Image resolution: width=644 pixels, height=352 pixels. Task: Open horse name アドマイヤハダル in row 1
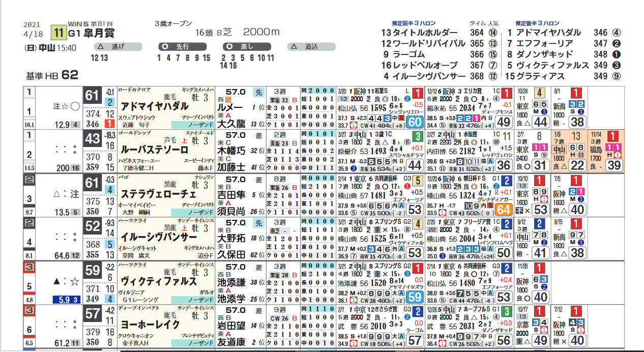pyautogui.click(x=154, y=107)
